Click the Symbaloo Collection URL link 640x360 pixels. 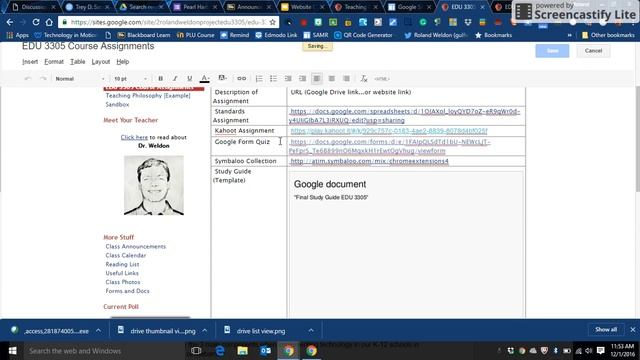pyautogui.click(x=369, y=161)
